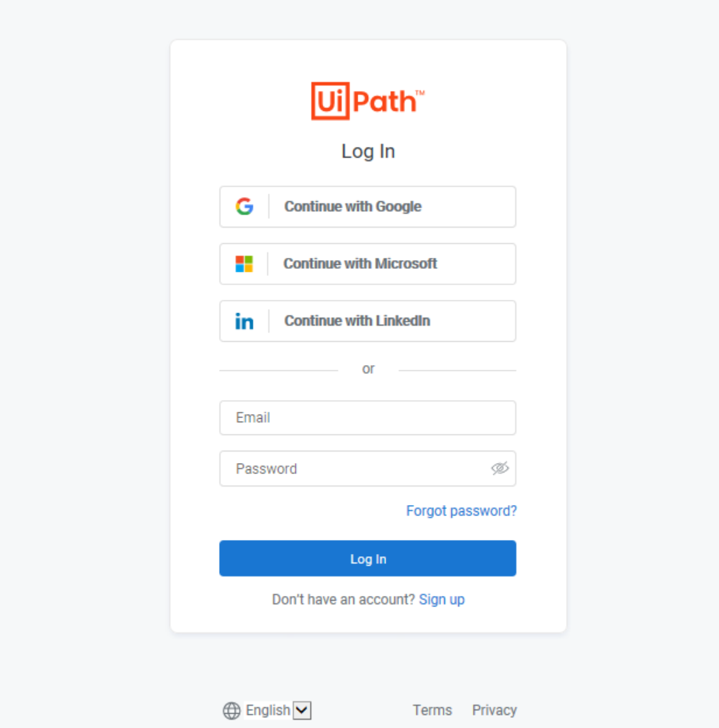Click the Microsoft logo icon
Image resolution: width=719 pixels, height=728 pixels.
click(244, 263)
